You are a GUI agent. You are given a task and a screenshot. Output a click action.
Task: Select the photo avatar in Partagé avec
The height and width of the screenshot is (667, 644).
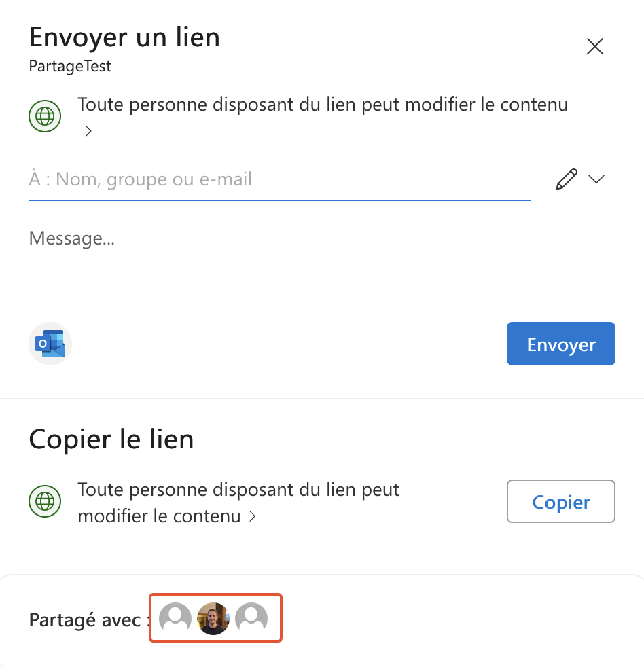213,618
